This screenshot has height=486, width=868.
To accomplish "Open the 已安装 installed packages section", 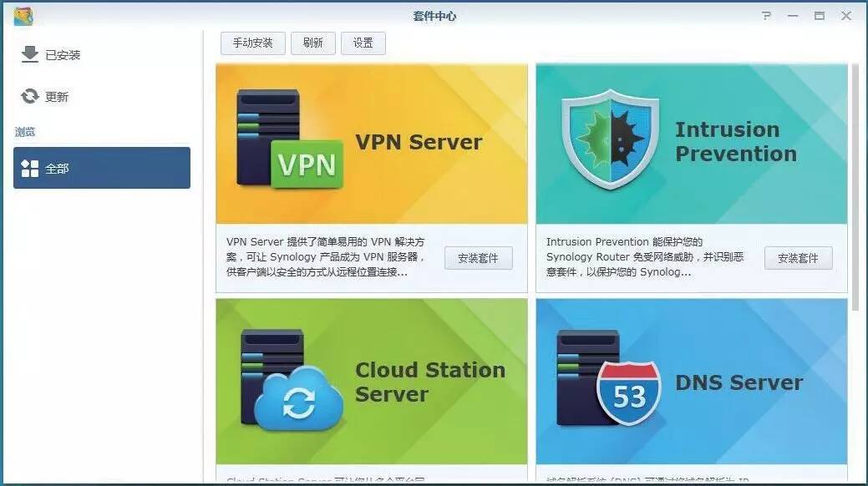I will click(x=103, y=55).
